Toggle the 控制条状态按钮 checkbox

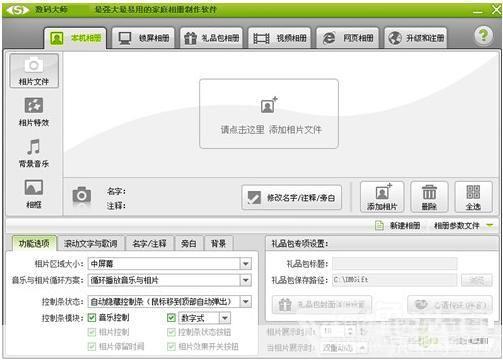coord(171,332)
